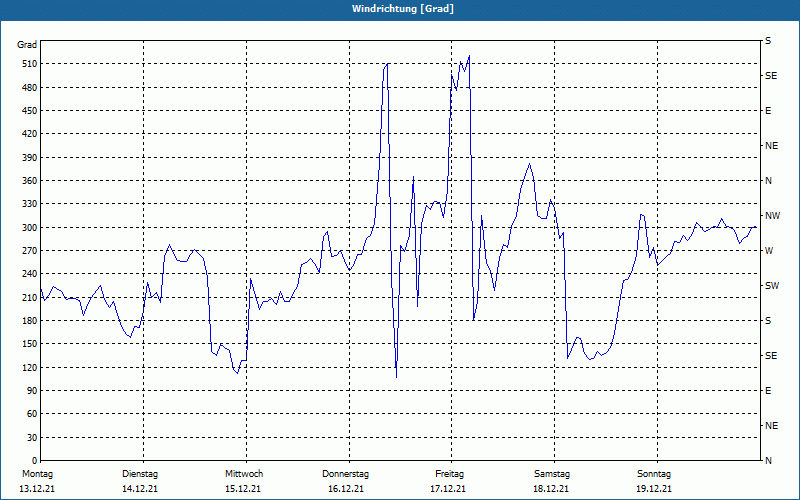Click the '120' y-axis value
Viewport: 800px width, 500px height.
30,367
